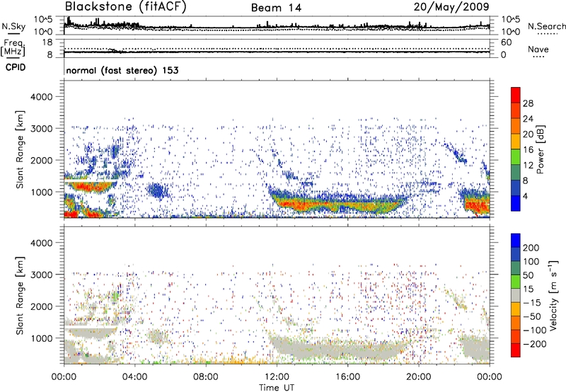The image size is (566, 392).
Task: Click the "Time UT" axis title
Action: click(x=277, y=388)
